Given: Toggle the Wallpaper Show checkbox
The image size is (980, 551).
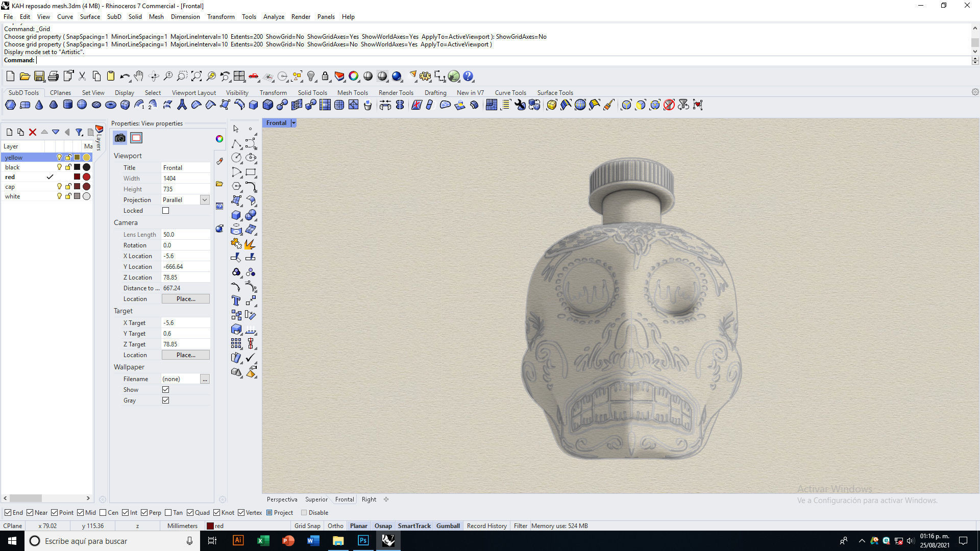Looking at the screenshot, I should click(165, 390).
